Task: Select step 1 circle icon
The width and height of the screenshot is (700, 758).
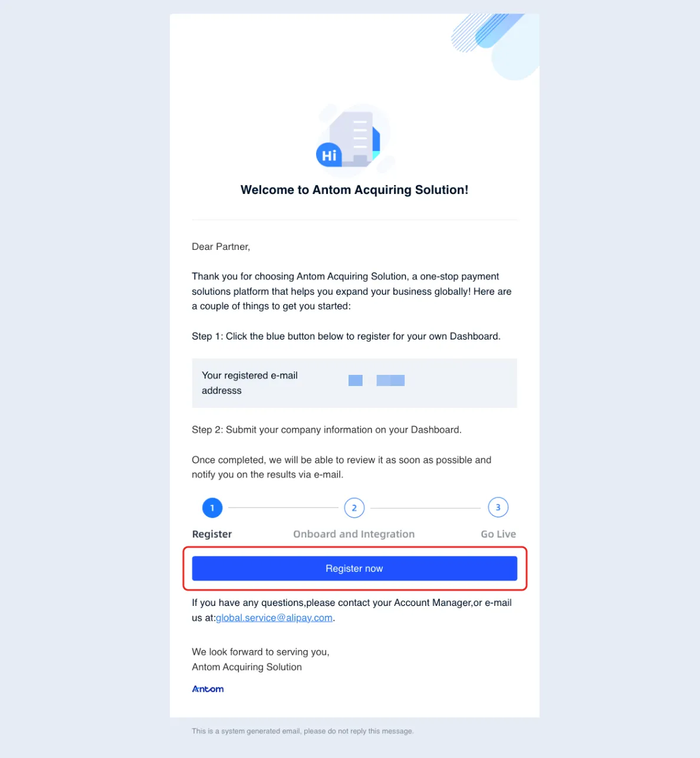Action: click(x=212, y=507)
